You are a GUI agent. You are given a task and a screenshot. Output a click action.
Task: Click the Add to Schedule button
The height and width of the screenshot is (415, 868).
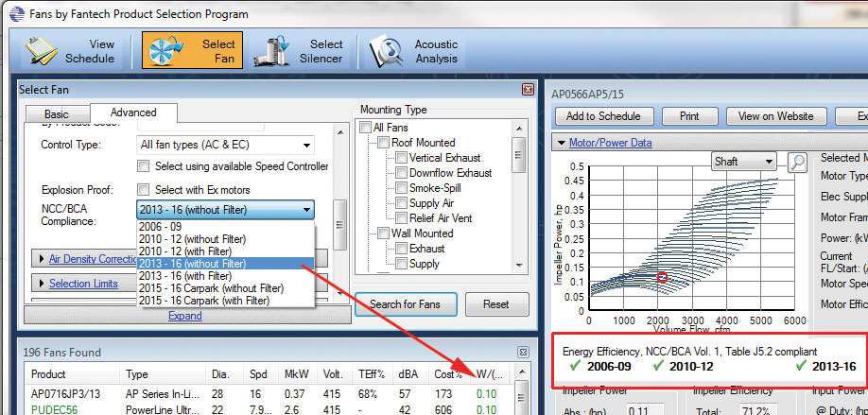pos(603,116)
